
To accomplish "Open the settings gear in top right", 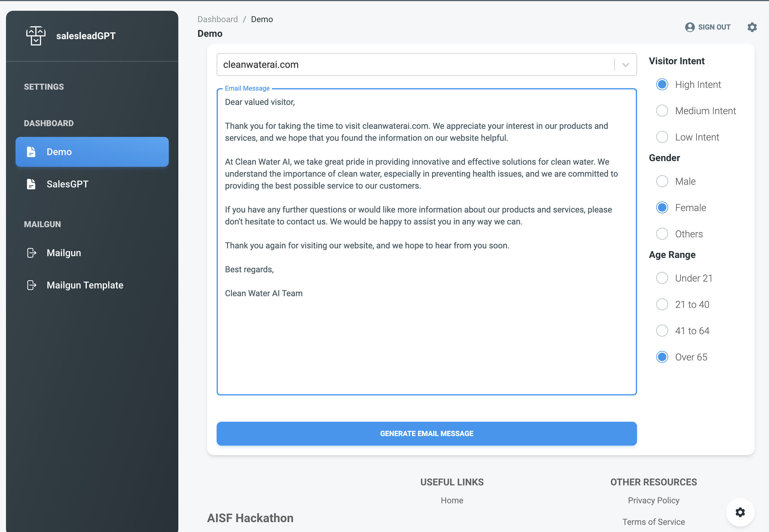I will pos(752,27).
